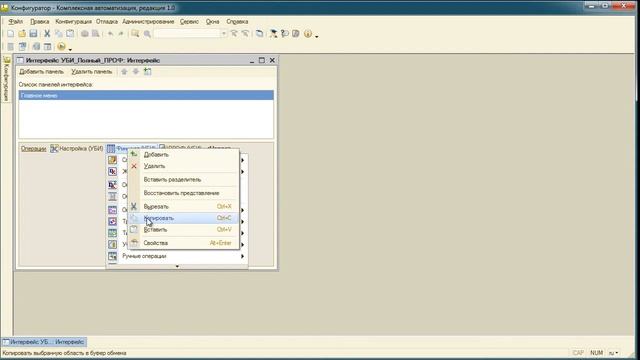Click the move panel up arrow icon
The width and height of the screenshot is (640, 360).
click(124, 72)
